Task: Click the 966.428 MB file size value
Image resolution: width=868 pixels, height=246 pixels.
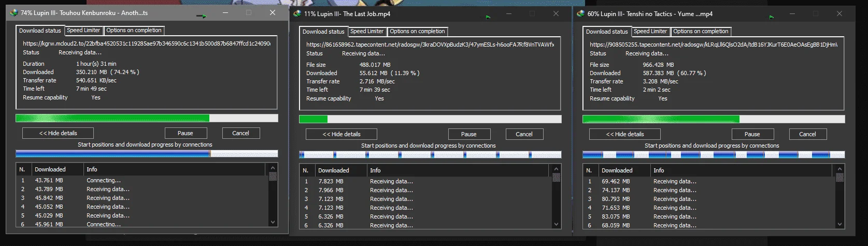Action: pyautogui.click(x=658, y=65)
